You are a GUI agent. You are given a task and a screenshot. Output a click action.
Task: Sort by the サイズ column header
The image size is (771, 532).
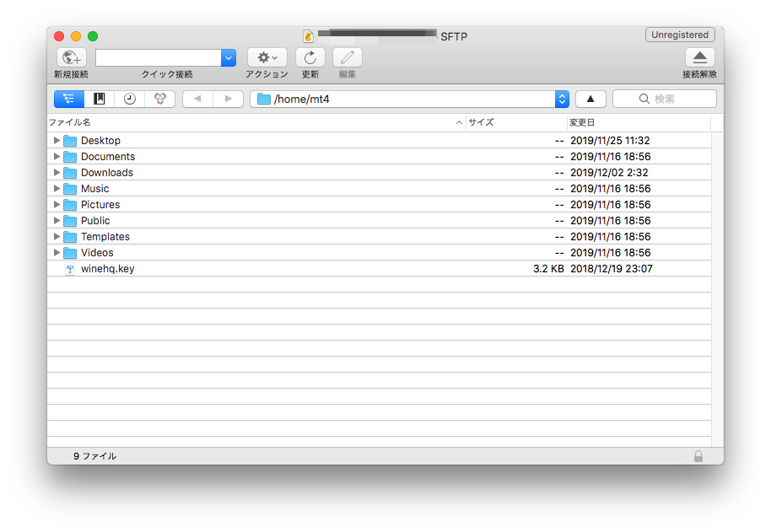516,122
